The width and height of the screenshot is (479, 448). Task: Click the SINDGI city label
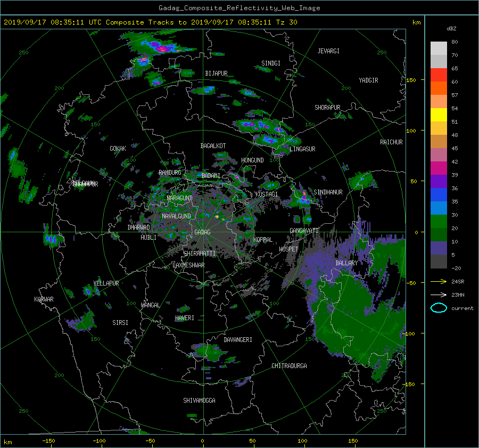click(271, 63)
